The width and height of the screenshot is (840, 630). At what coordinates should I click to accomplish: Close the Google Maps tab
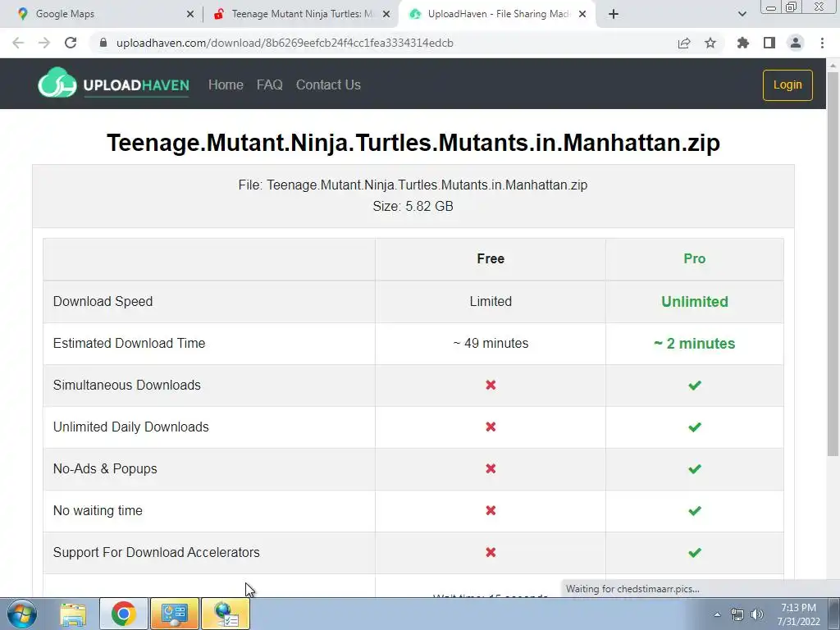pos(190,15)
